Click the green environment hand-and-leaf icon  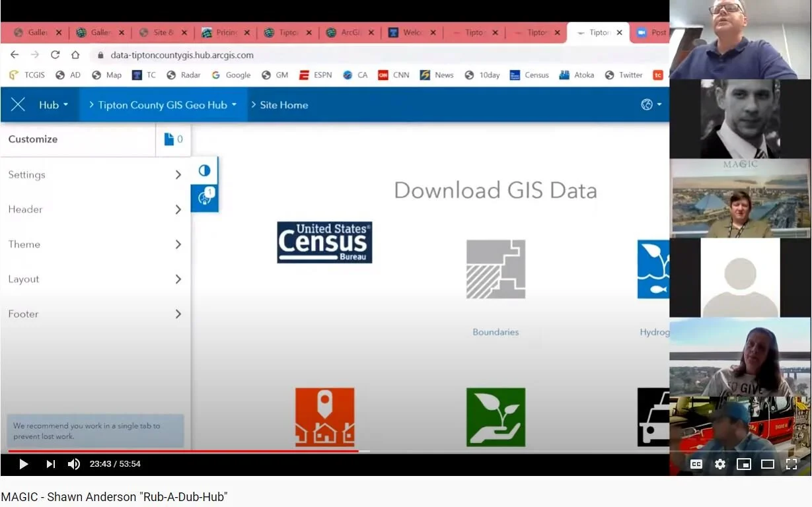pyautogui.click(x=496, y=417)
